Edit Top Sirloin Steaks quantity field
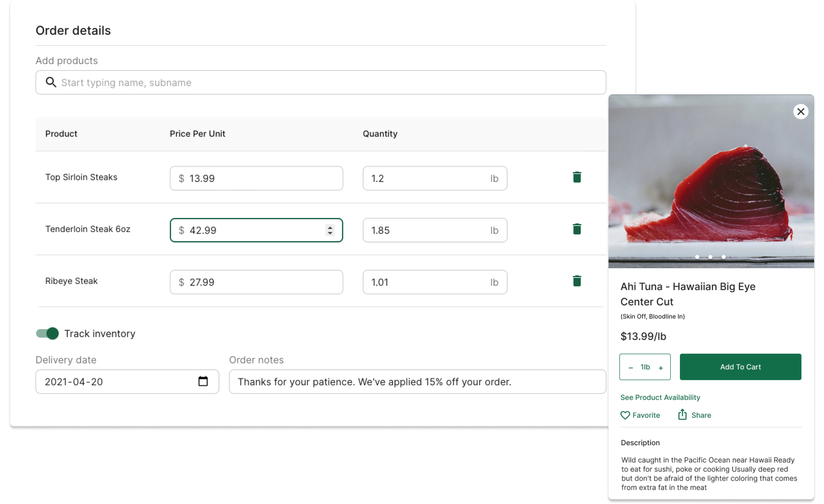This screenshot has height=504, width=824. click(x=435, y=178)
